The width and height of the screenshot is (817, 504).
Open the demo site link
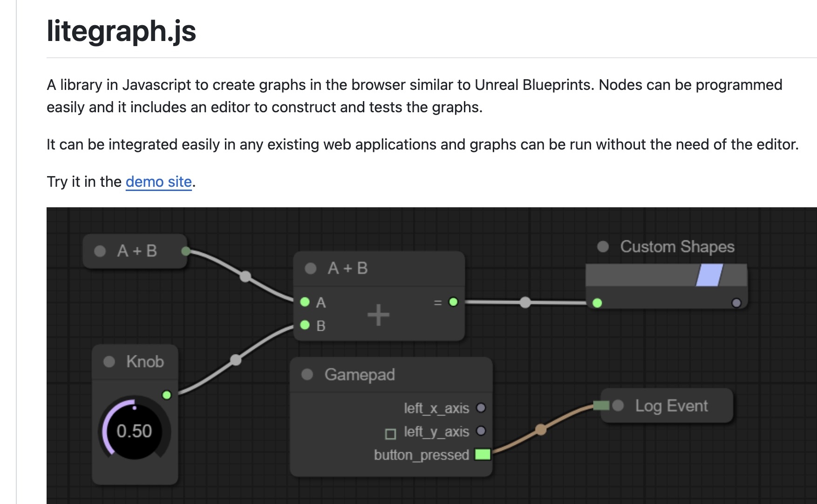(159, 182)
